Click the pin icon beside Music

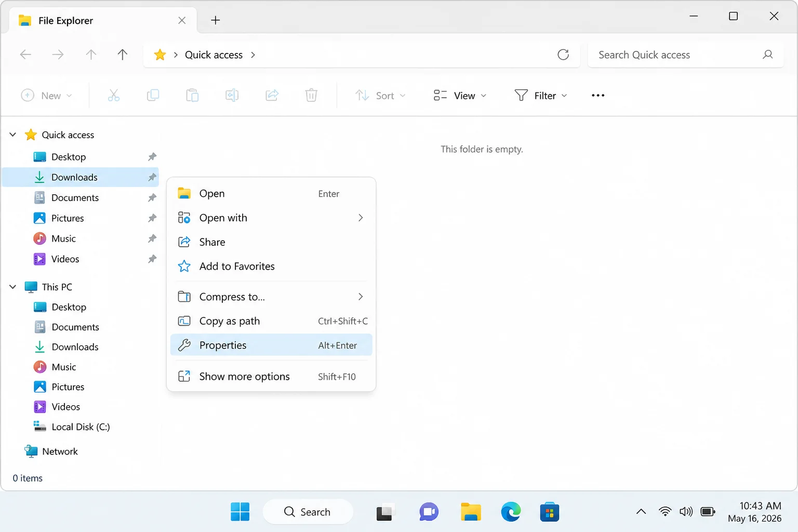(x=152, y=238)
